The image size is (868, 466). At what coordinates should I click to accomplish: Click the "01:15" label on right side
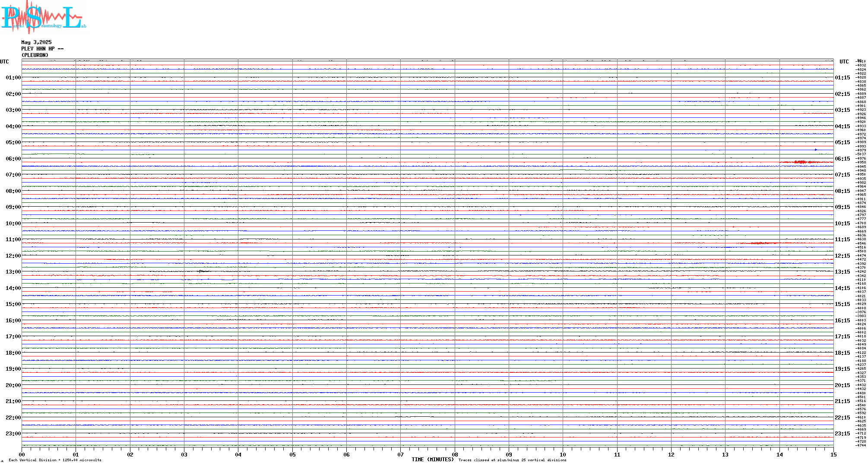pos(843,78)
